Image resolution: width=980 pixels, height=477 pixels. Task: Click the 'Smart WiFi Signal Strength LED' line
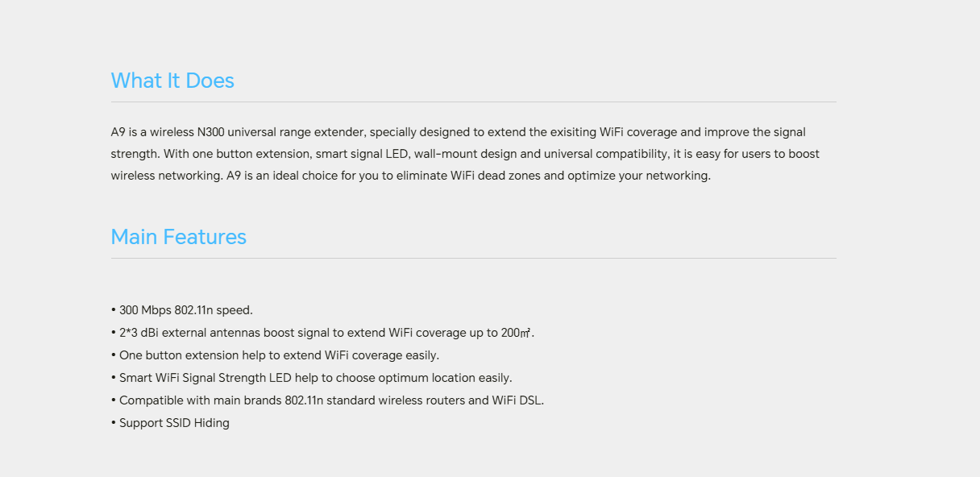[x=312, y=378]
